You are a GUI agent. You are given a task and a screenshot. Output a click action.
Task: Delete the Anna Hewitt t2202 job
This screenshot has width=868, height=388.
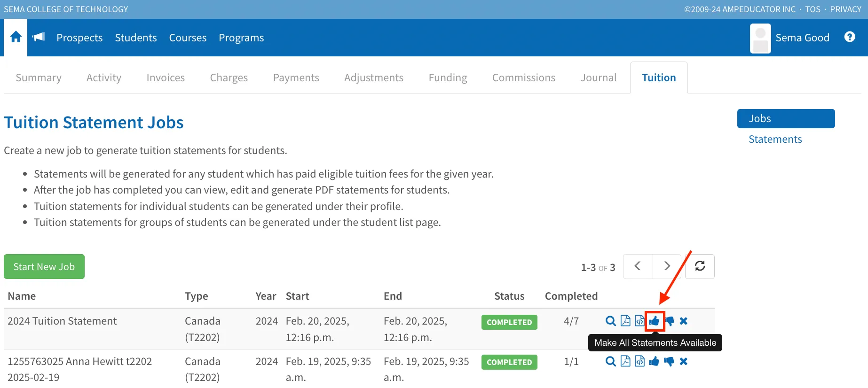tap(684, 361)
